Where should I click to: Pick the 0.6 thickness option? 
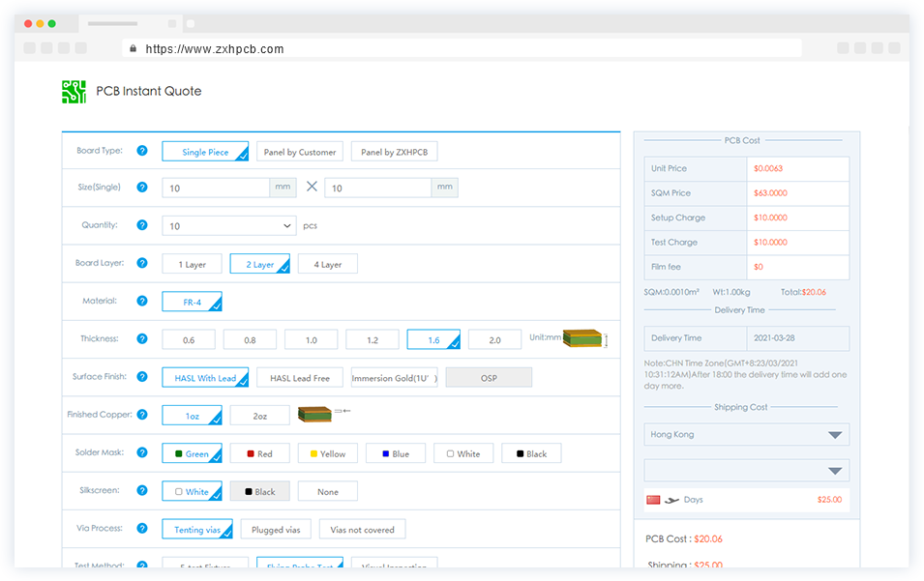point(189,339)
